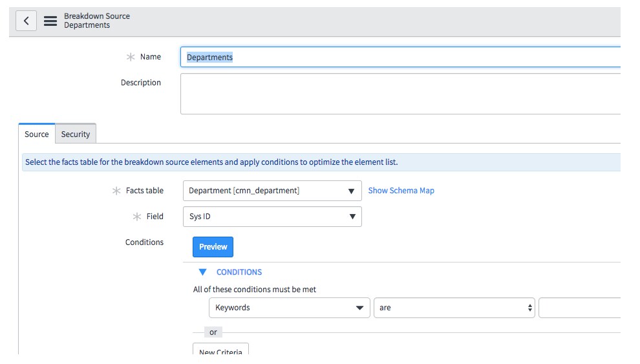
Task: Click the 'or' condition button
Action: coord(213,332)
